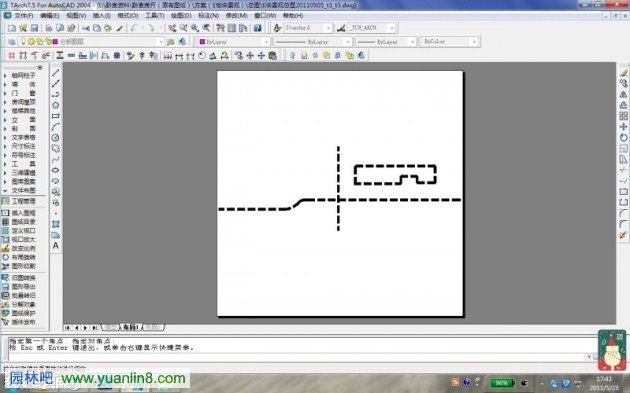This screenshot has height=393, width=630.
Task: Toggle the layer on/off lightbulb icon
Action: click(23, 41)
